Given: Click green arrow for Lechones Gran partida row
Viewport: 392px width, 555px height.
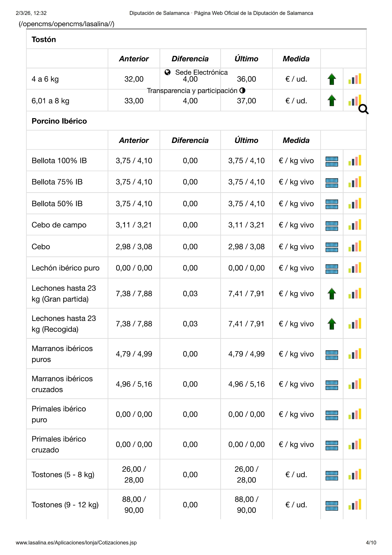Looking at the screenshot, I should 331,293.
